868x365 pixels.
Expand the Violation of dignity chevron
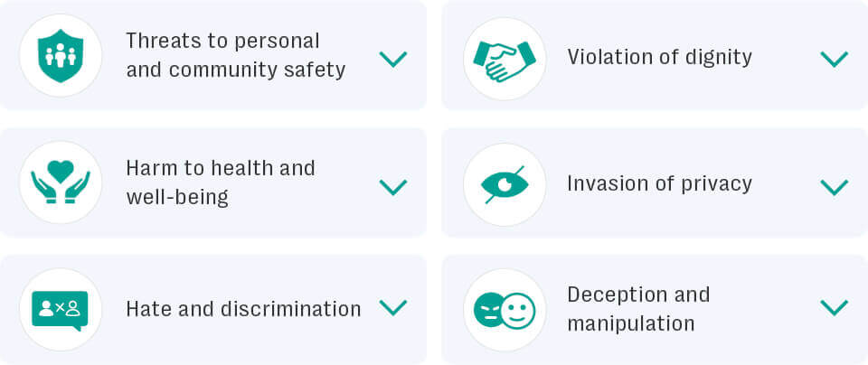[x=833, y=60]
